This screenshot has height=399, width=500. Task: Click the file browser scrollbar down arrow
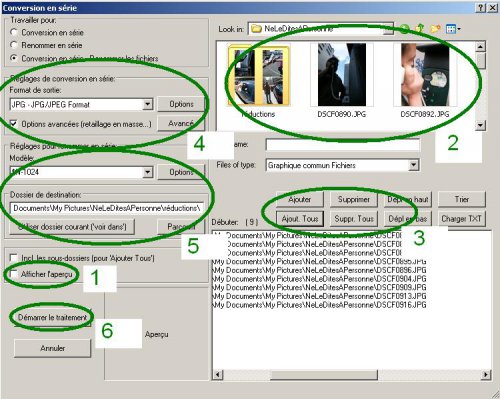480,125
